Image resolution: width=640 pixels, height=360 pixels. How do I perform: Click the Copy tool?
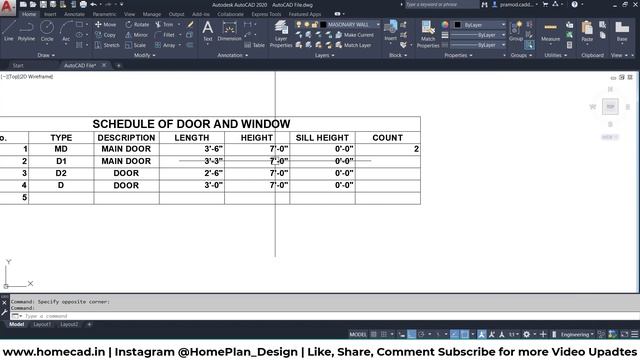click(x=106, y=35)
